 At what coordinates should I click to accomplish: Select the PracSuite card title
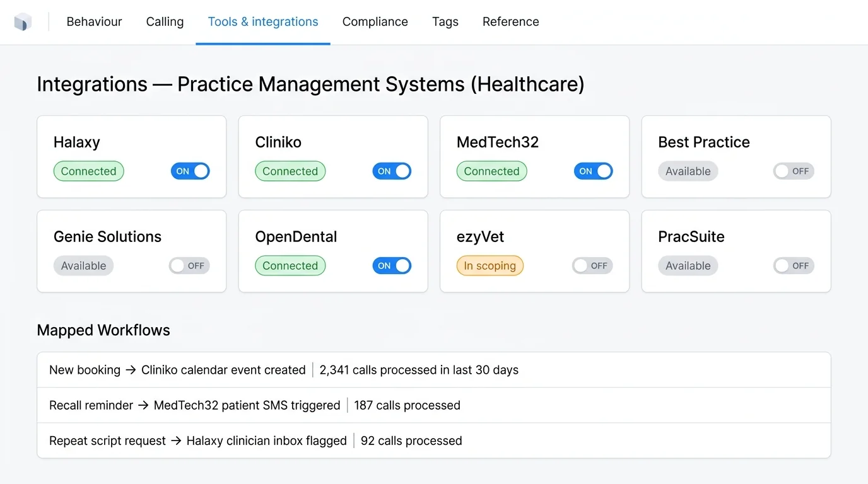(691, 237)
